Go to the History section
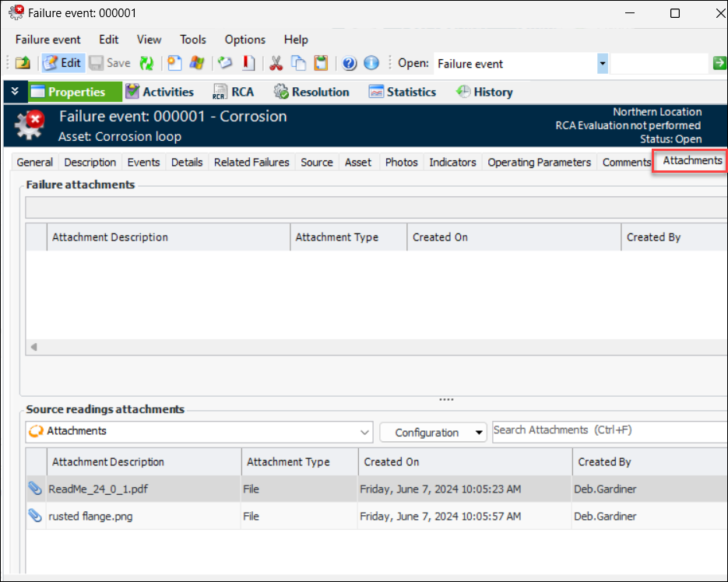Image resolution: width=728 pixels, height=582 pixels. coord(484,92)
